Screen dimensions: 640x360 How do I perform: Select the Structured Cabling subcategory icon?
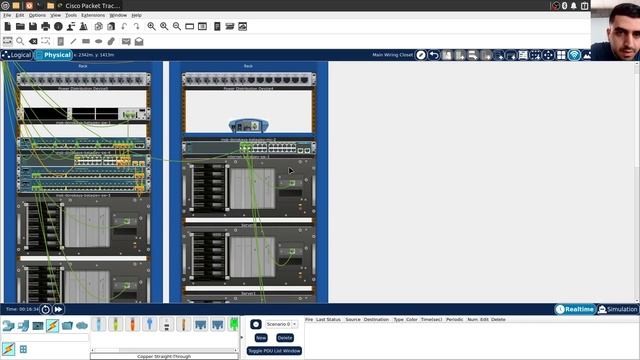[23, 349]
